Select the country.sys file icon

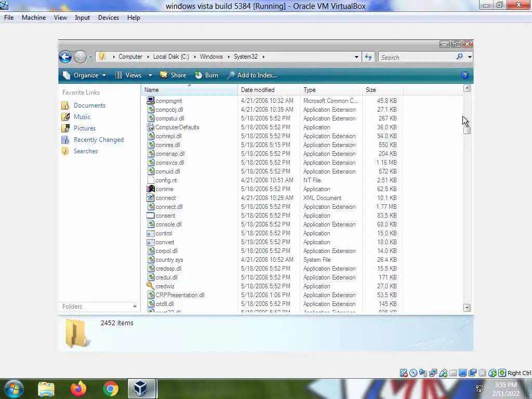point(151,259)
